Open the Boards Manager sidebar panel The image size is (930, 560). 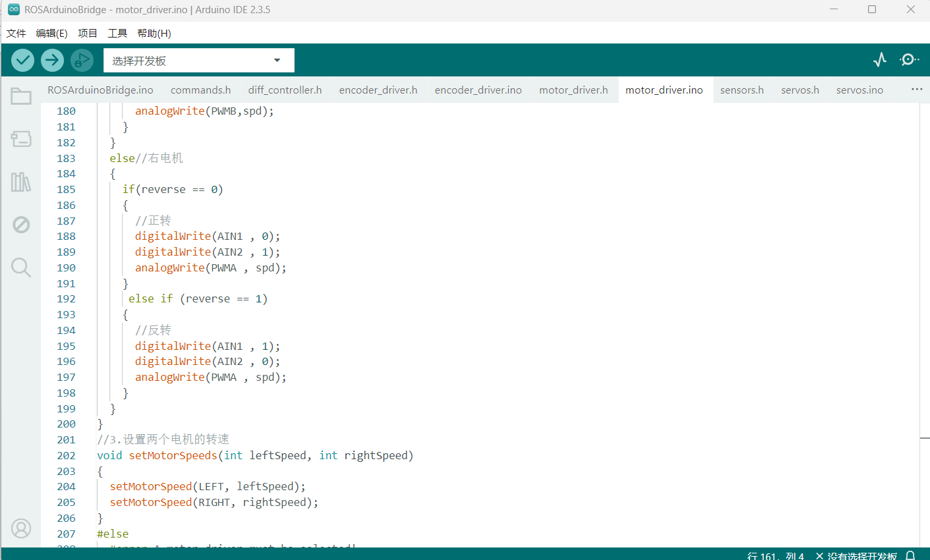pyautogui.click(x=21, y=139)
